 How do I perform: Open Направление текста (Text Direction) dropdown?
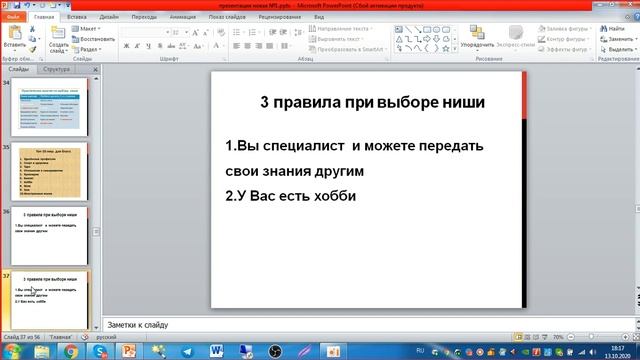tap(341, 29)
